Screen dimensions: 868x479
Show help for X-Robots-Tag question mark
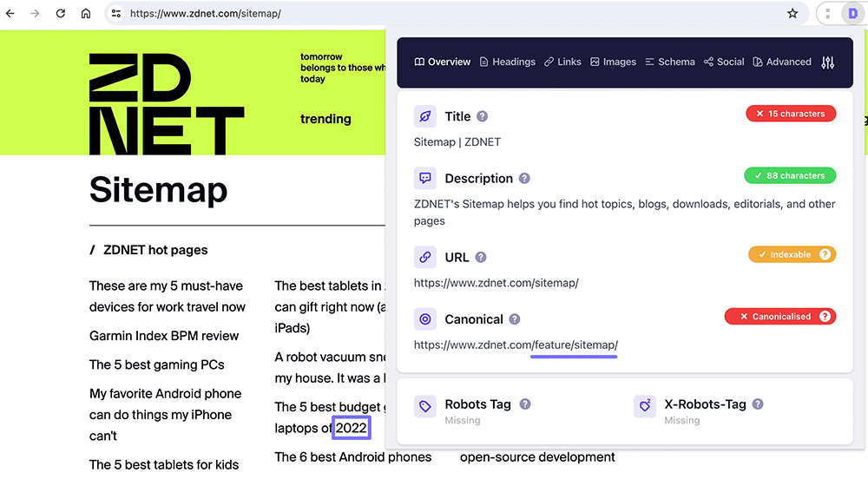pyautogui.click(x=758, y=404)
